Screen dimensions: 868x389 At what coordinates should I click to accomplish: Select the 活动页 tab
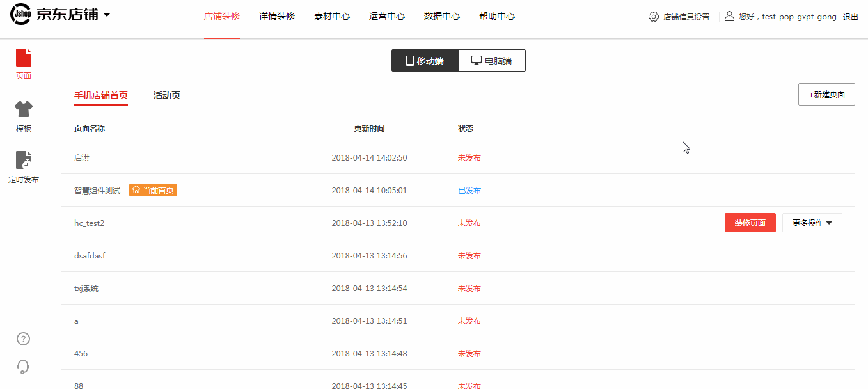point(167,95)
